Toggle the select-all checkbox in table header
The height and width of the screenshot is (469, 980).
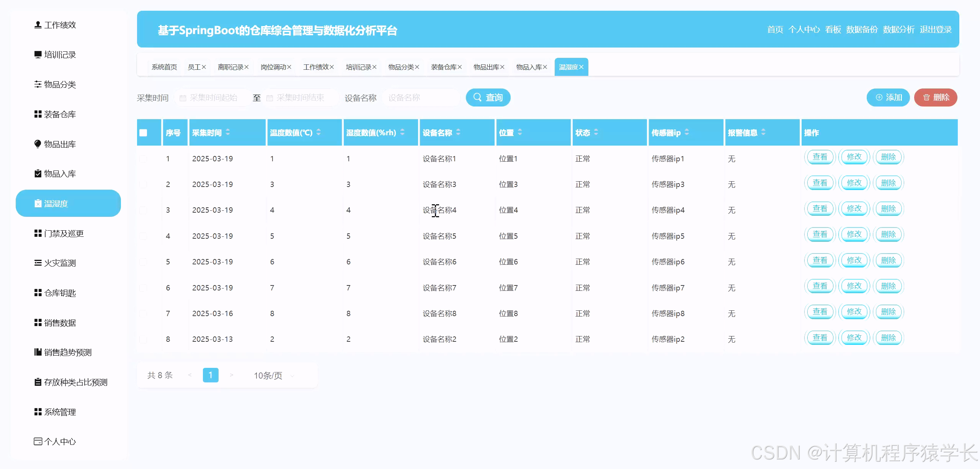tap(143, 132)
